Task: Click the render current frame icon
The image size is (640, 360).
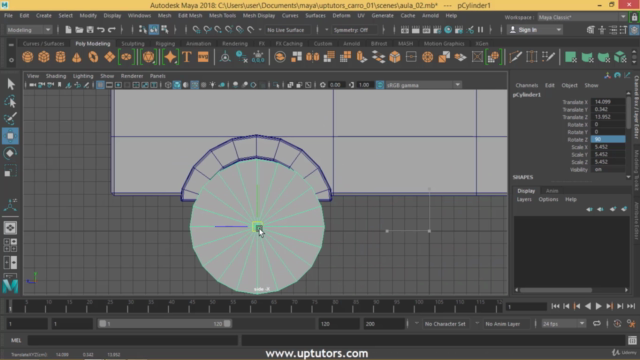Action: [416, 30]
